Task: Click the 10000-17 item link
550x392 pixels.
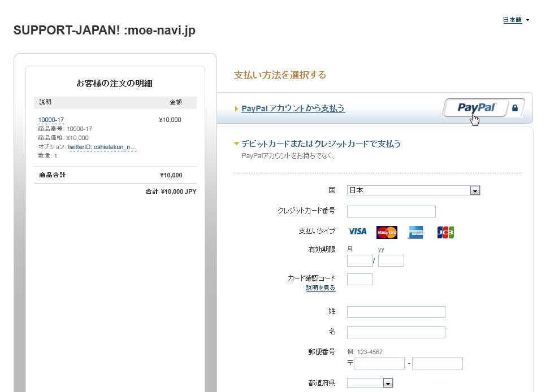Action: [51, 120]
